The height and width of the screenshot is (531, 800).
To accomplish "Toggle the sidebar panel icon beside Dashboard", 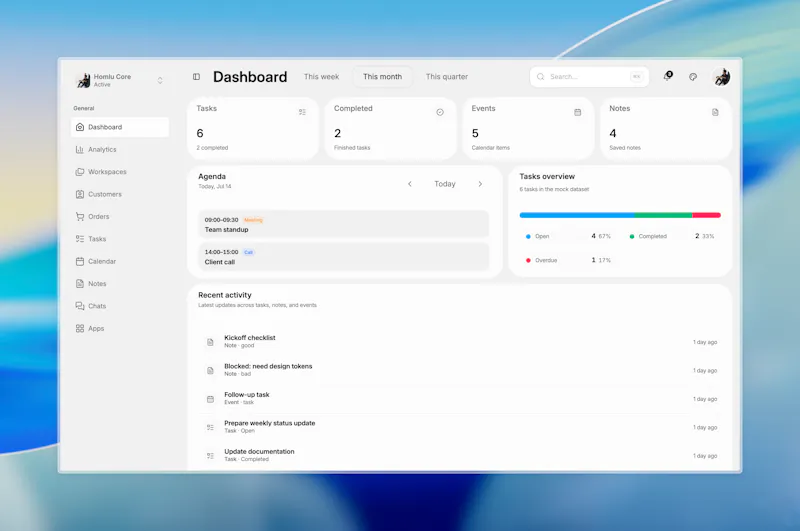I will pos(196,77).
